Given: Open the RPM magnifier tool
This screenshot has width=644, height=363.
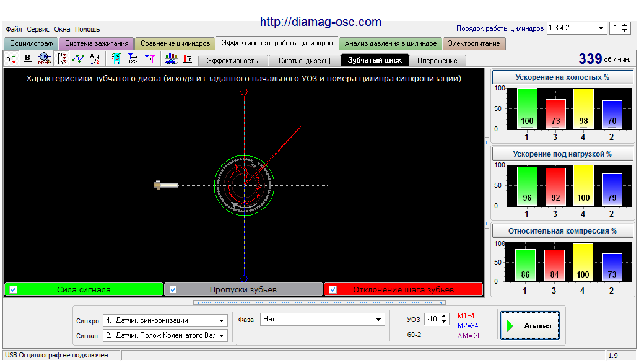Looking at the screenshot, I should [45, 58].
